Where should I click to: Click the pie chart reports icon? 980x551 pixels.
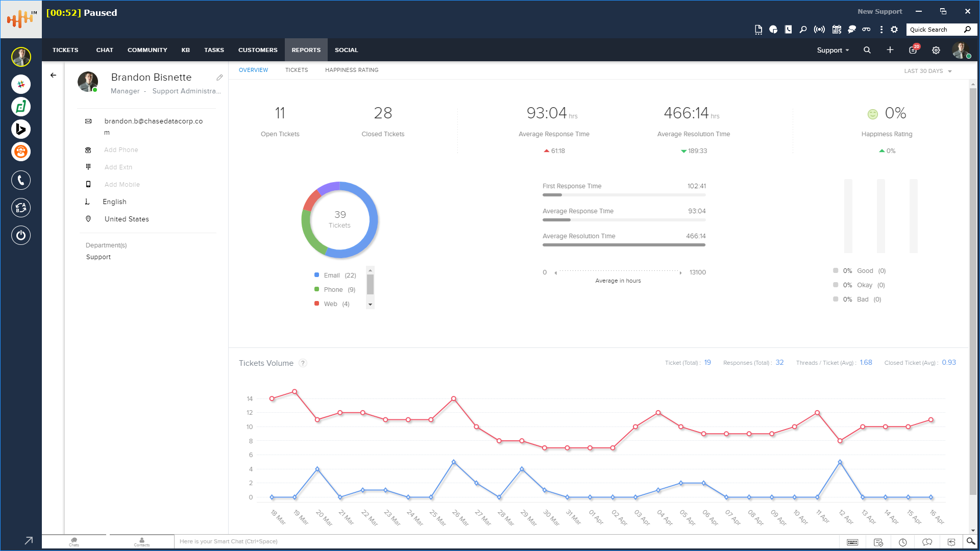click(773, 30)
